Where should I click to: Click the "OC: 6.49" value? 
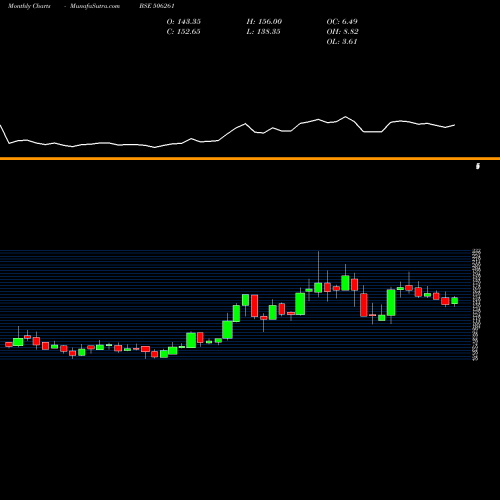coord(342,22)
